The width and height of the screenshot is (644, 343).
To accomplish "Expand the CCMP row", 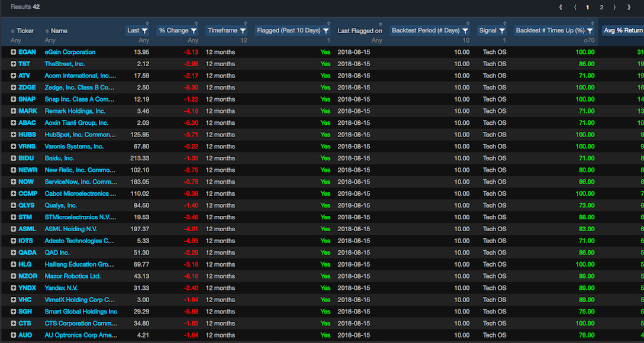I will 13,193.
